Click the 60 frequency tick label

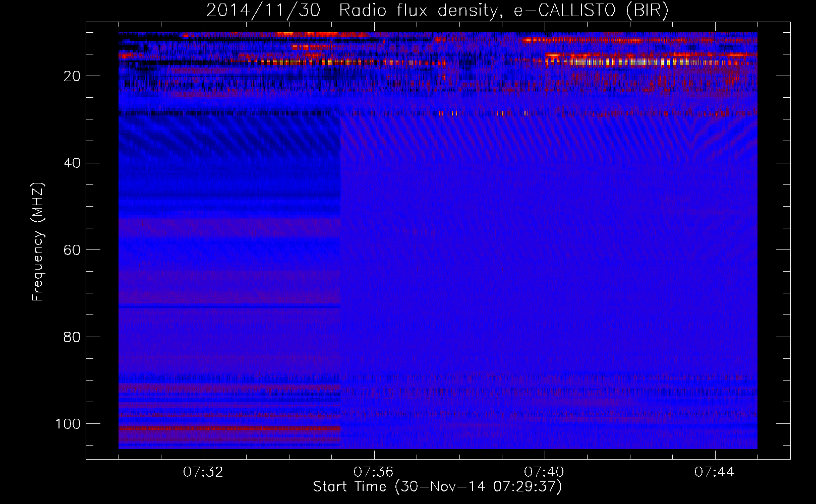click(x=72, y=250)
